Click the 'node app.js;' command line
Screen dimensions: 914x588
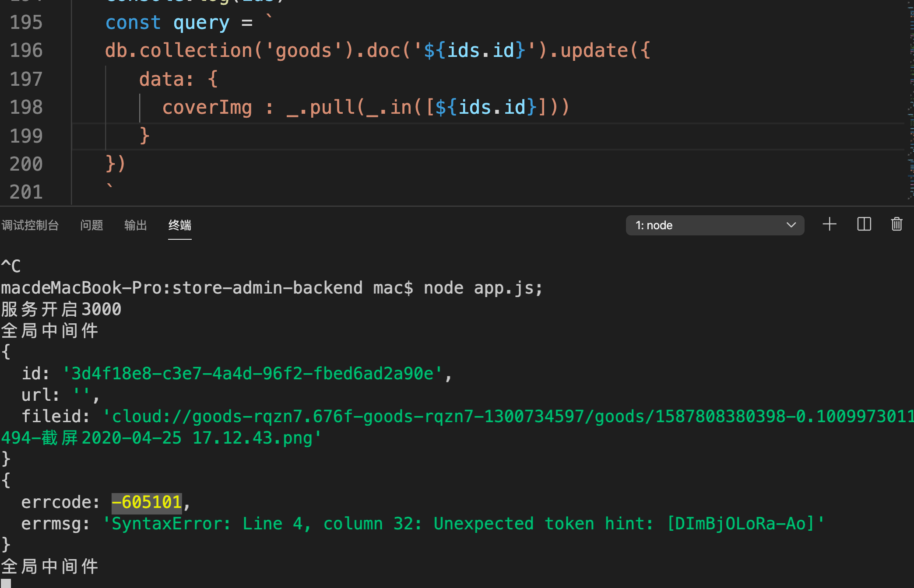pos(483,288)
